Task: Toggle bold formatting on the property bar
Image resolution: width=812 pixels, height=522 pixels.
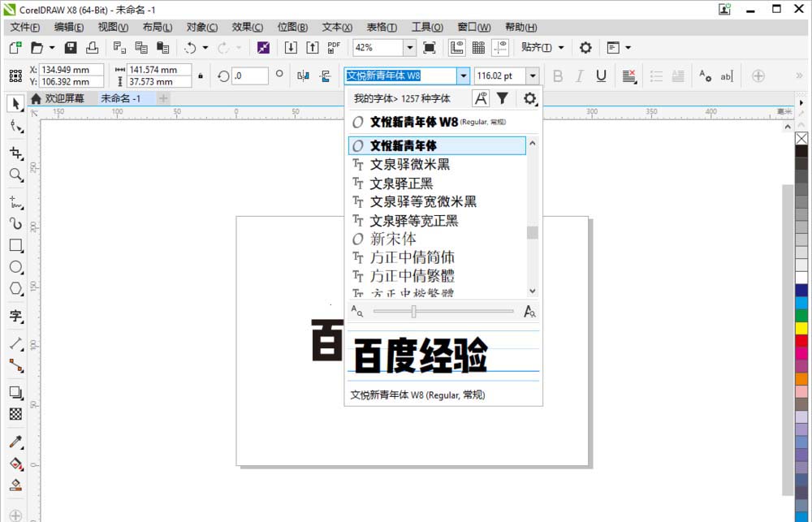Action: point(559,75)
